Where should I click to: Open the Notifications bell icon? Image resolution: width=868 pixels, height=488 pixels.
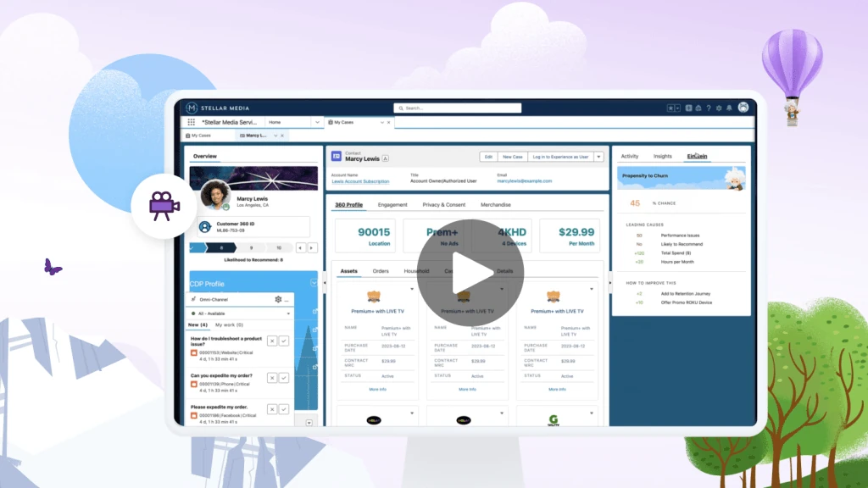(729, 108)
